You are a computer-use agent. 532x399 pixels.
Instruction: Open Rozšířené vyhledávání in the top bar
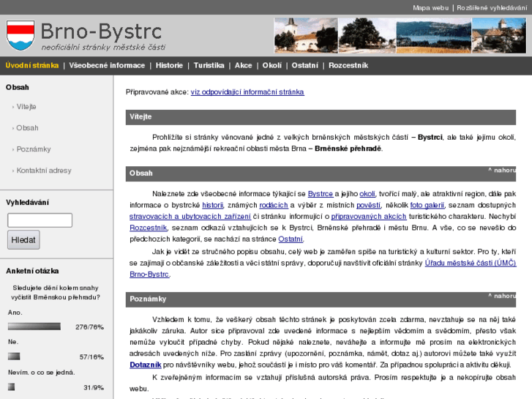click(492, 8)
